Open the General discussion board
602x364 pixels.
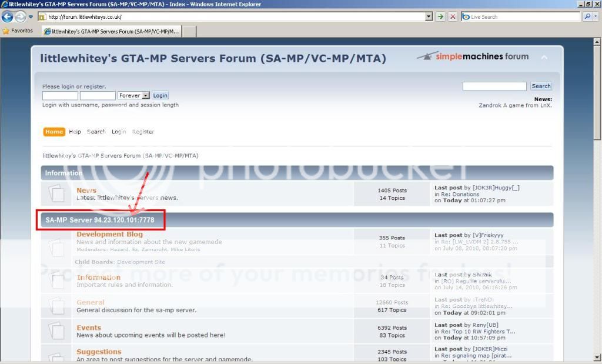(90, 302)
